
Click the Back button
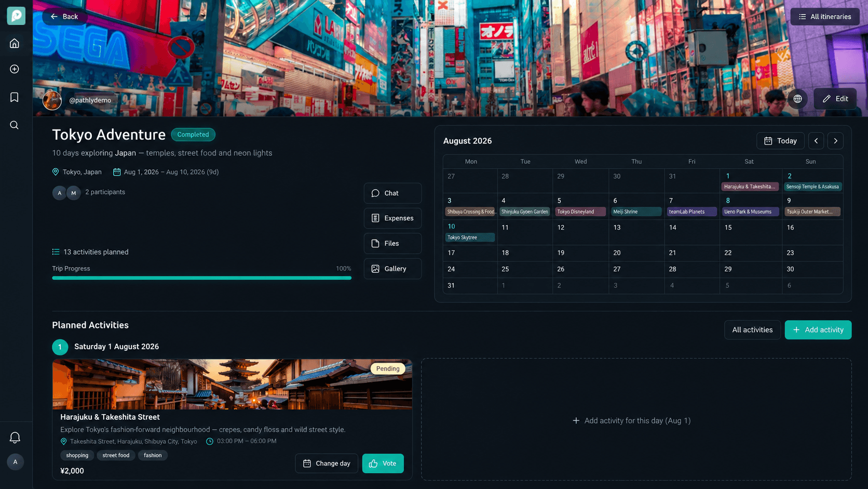(x=64, y=17)
